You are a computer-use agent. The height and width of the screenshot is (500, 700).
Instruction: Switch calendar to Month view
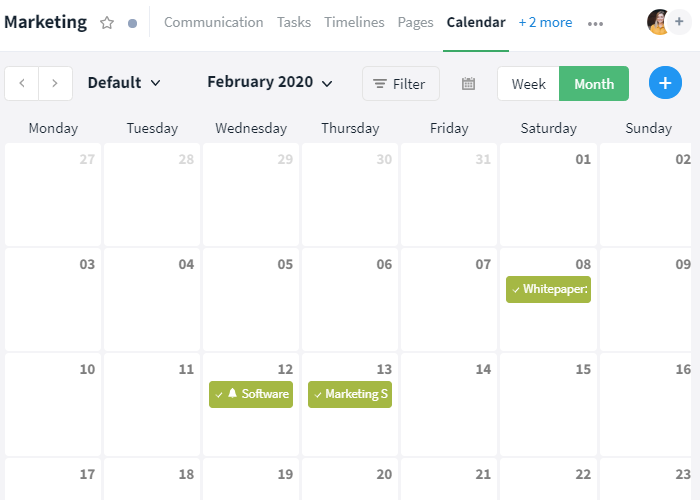[x=594, y=84]
